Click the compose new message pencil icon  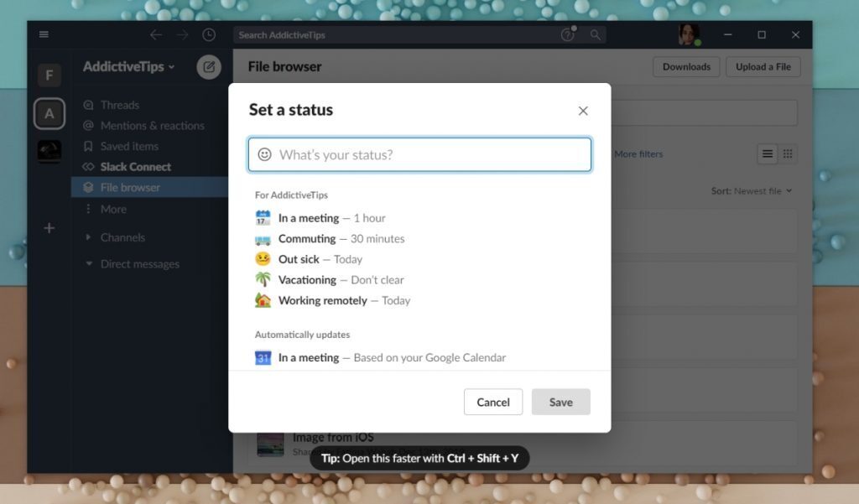(209, 67)
